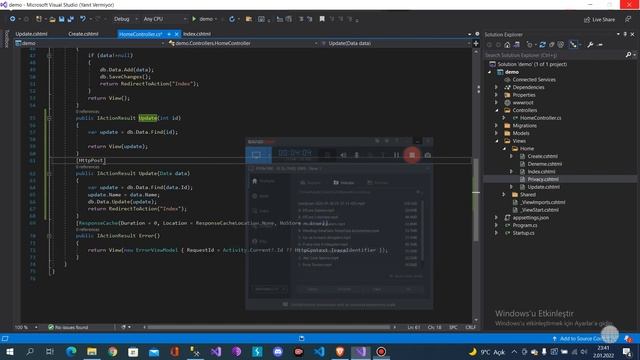The image size is (640, 360).
Task: Collapse the Update(int id) method outline
Action: pos(49,118)
